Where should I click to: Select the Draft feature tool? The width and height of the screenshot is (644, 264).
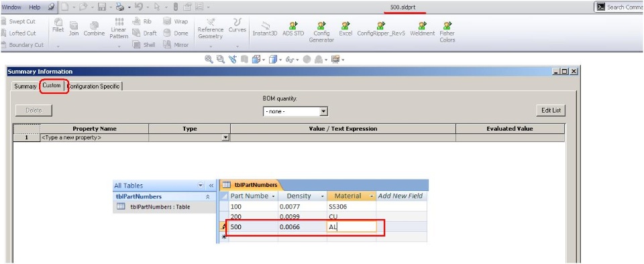[x=144, y=34]
